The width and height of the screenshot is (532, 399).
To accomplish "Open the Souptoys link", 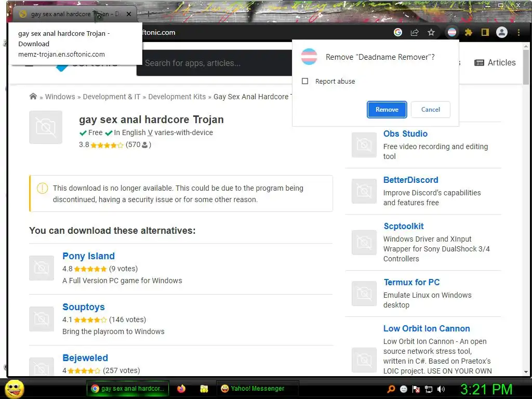I will coord(84,307).
